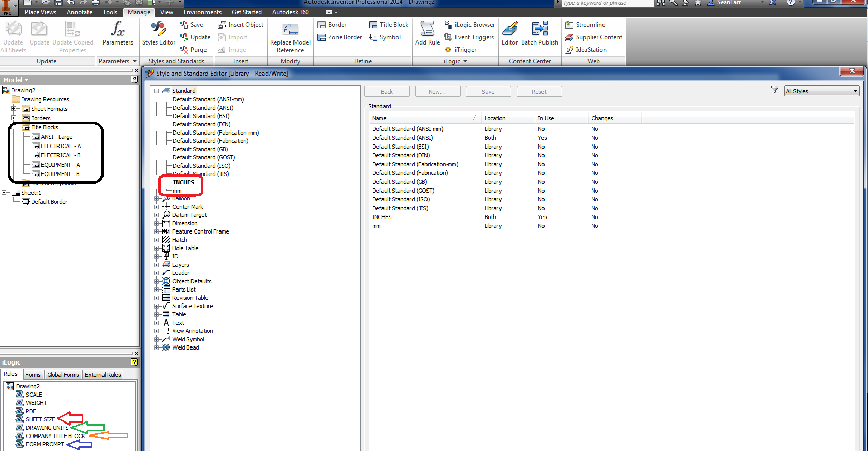Viewport: 868px width, 451px height.
Task: Sort styles by Location column header
Action: click(x=508, y=118)
